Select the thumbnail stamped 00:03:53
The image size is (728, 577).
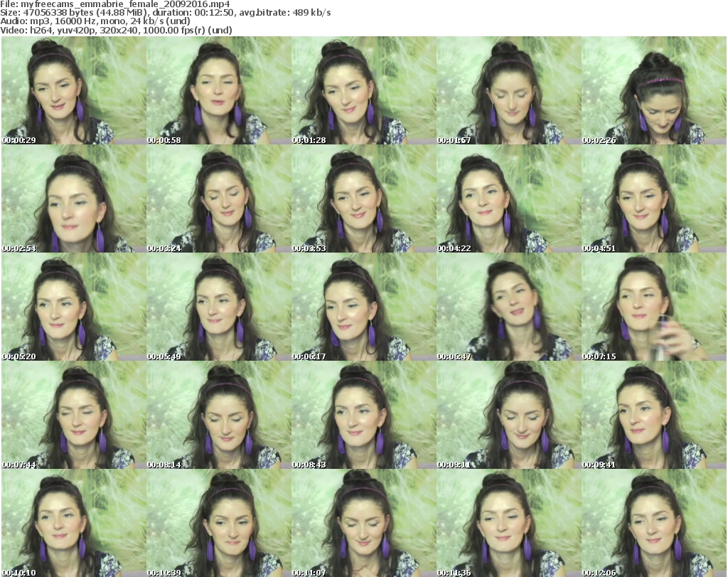coord(363,198)
